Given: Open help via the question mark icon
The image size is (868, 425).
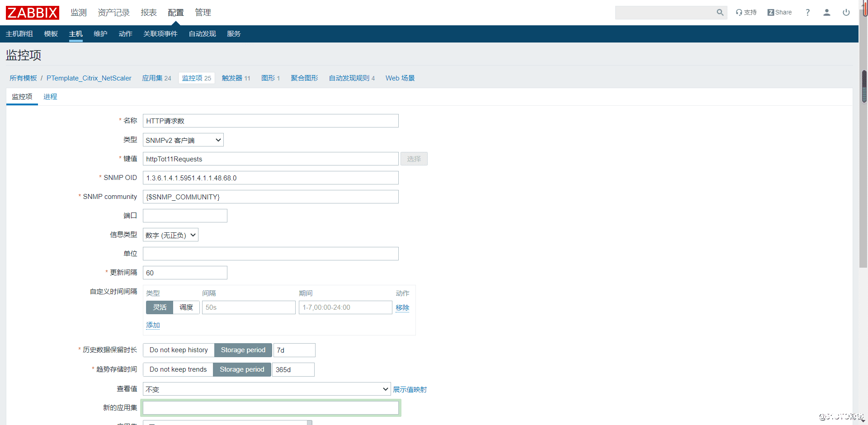Looking at the screenshot, I should (807, 12).
